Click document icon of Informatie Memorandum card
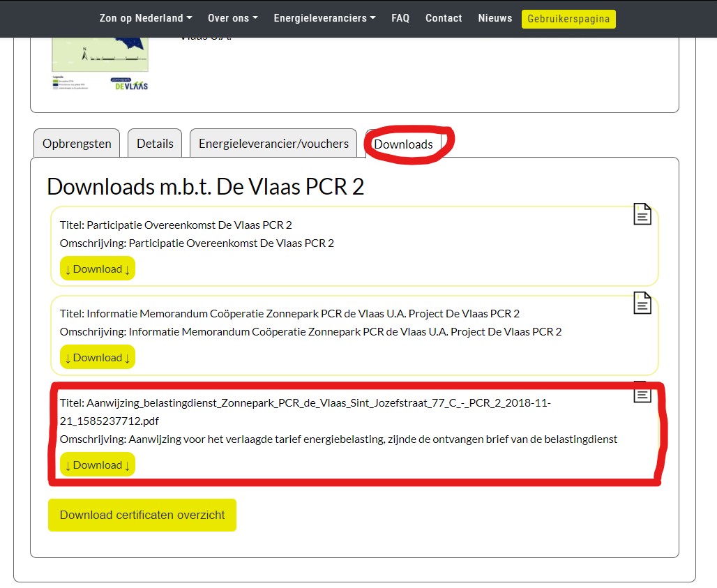 click(642, 303)
